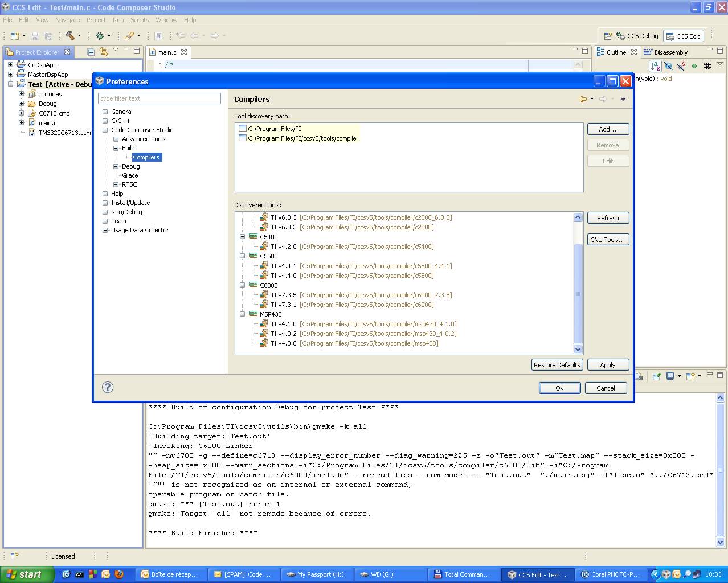Click the Link with Editor icon
Viewport: 728px width, 583px height.
tap(103, 52)
